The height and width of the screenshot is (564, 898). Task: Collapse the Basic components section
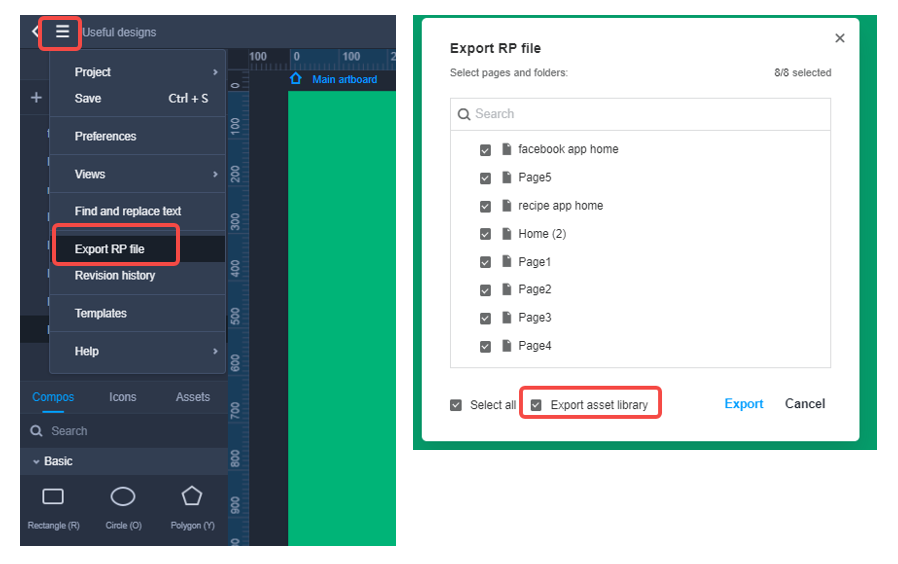click(37, 461)
